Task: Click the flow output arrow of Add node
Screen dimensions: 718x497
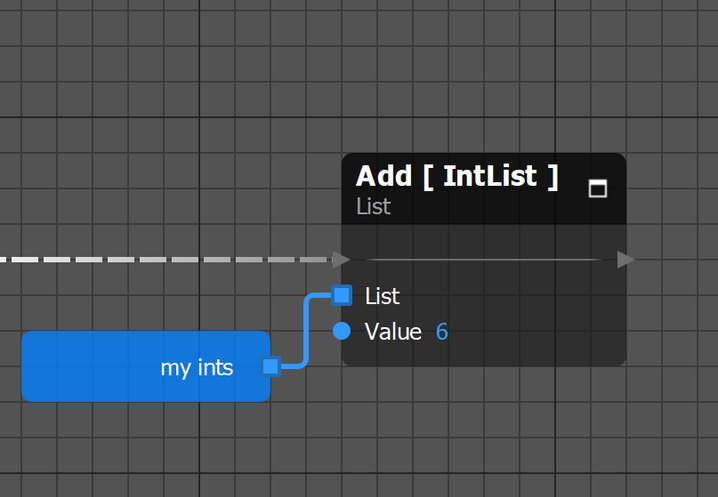Action: point(626,259)
